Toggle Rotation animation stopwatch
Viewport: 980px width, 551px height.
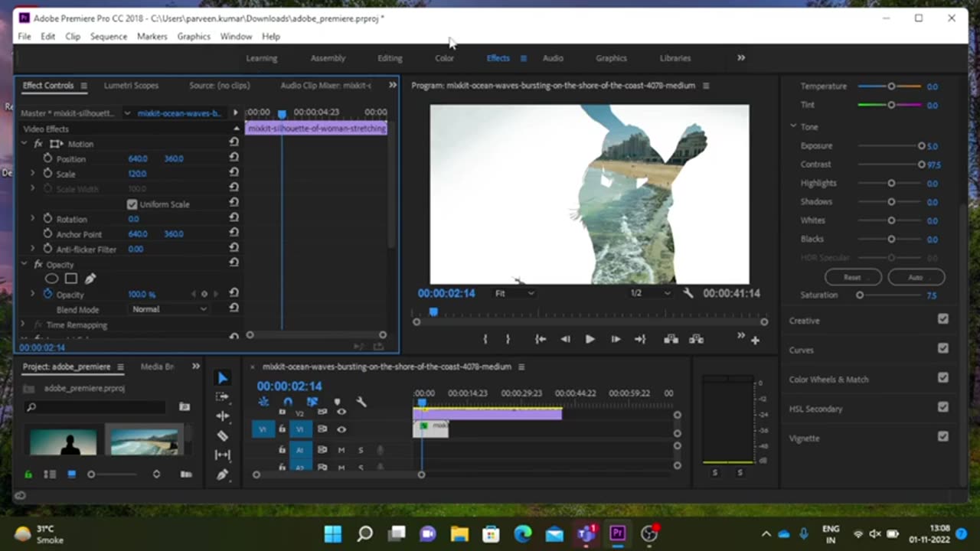[x=47, y=219]
